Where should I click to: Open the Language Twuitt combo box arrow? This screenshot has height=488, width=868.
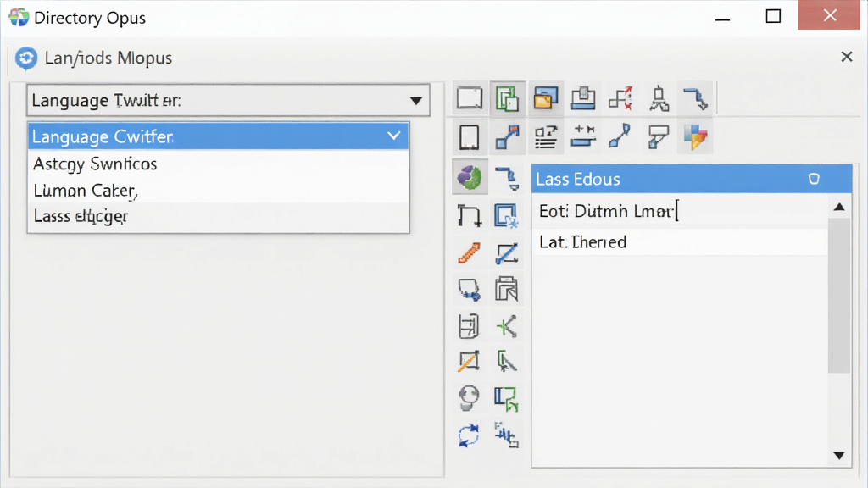pos(415,101)
